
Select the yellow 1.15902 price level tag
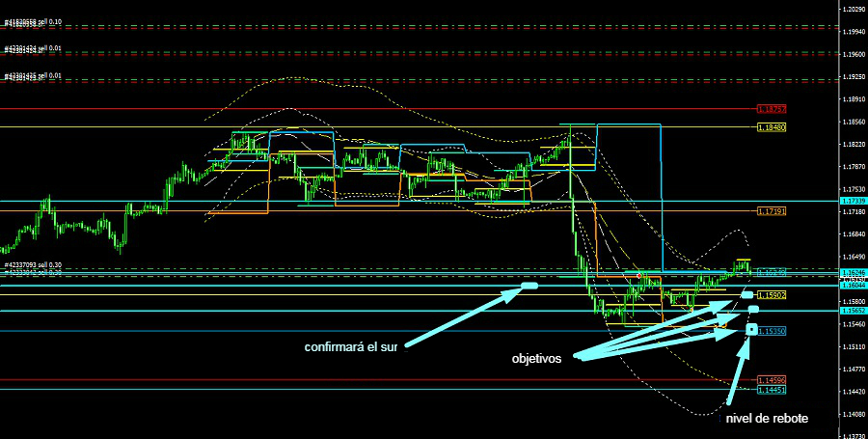pos(772,295)
